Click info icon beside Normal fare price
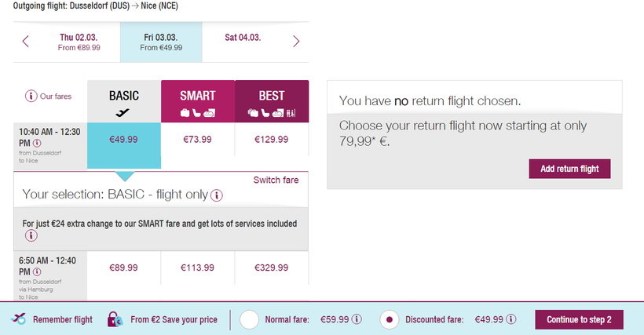 click(x=356, y=319)
